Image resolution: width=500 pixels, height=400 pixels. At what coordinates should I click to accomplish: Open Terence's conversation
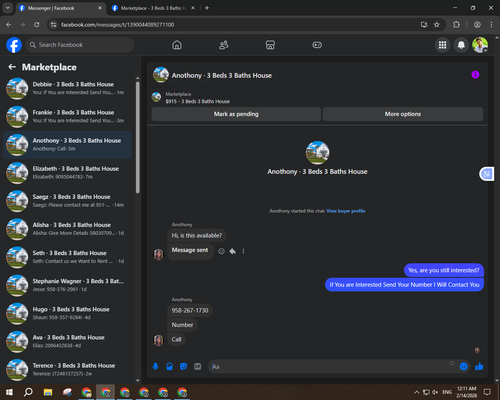pos(68,370)
